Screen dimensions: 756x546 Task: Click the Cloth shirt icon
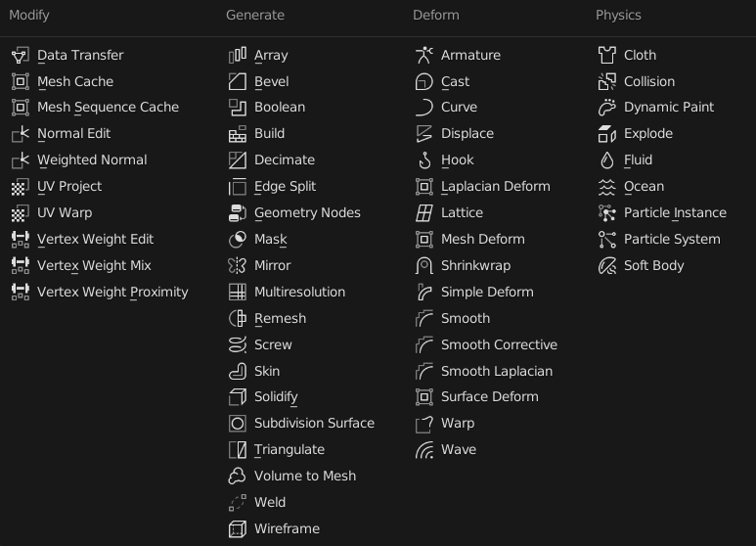click(x=607, y=56)
